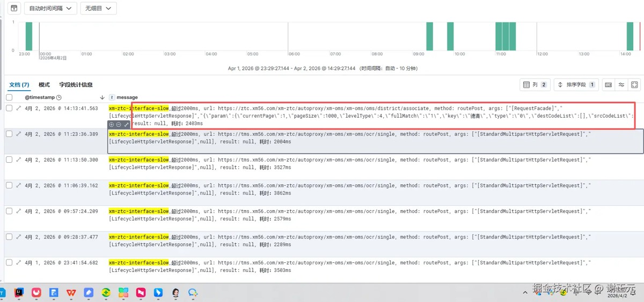
Task: Open the 排序字段 1 sort button
Action: [x=576, y=85]
